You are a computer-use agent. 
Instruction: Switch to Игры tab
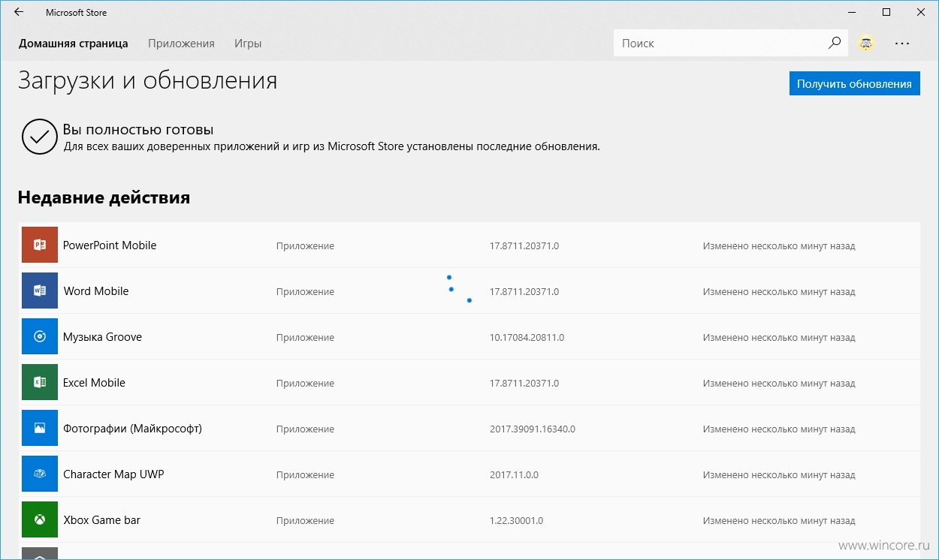tap(248, 44)
